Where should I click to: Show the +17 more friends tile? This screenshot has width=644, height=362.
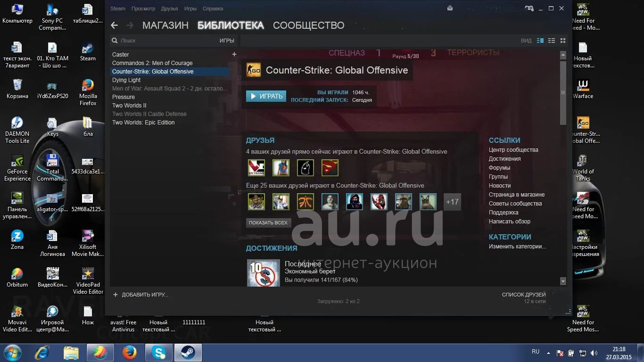click(x=452, y=202)
